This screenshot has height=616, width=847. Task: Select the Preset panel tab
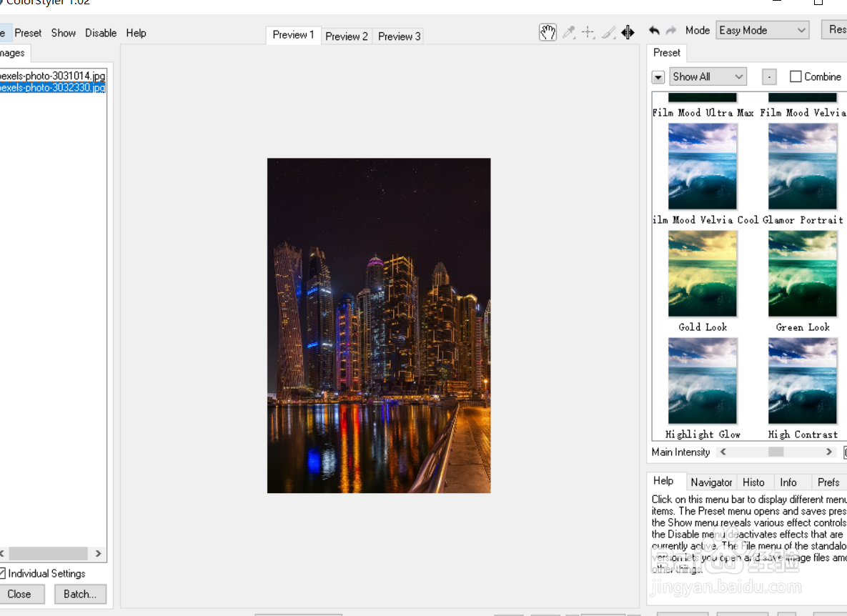pos(667,53)
